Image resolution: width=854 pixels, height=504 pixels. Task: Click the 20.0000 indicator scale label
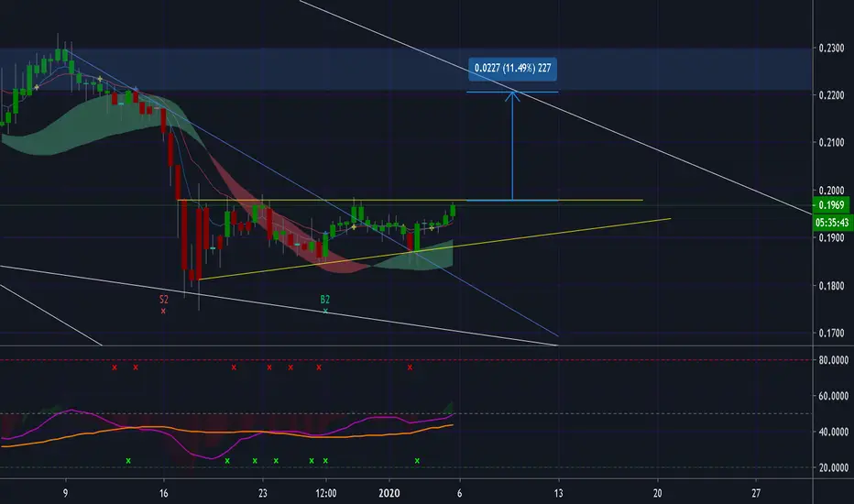[833, 467]
